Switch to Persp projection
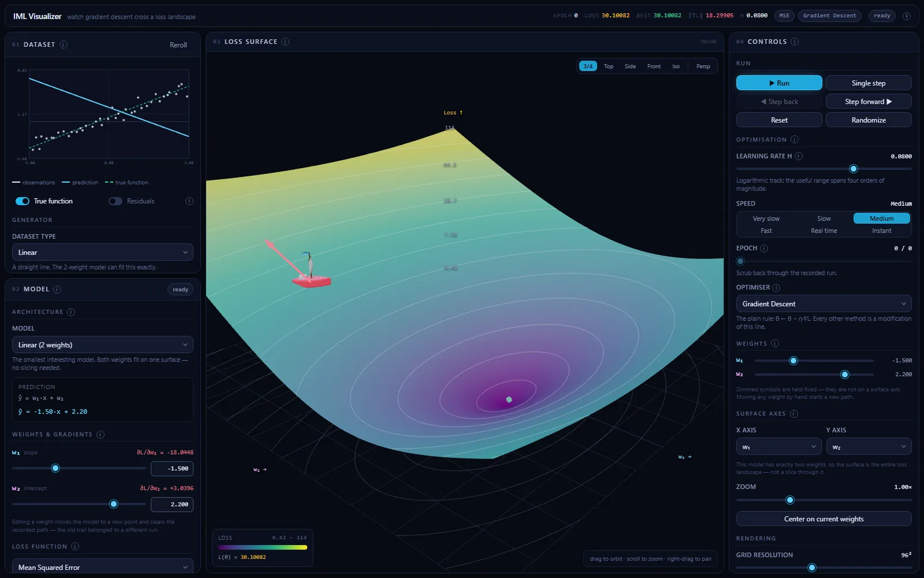Viewport: 924px width, 578px height. tap(703, 66)
